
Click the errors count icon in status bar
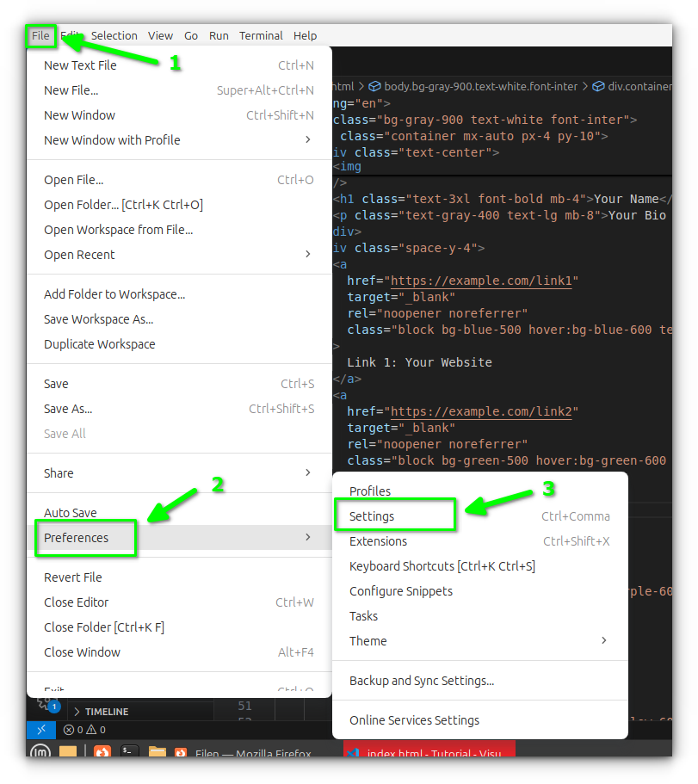point(69,730)
